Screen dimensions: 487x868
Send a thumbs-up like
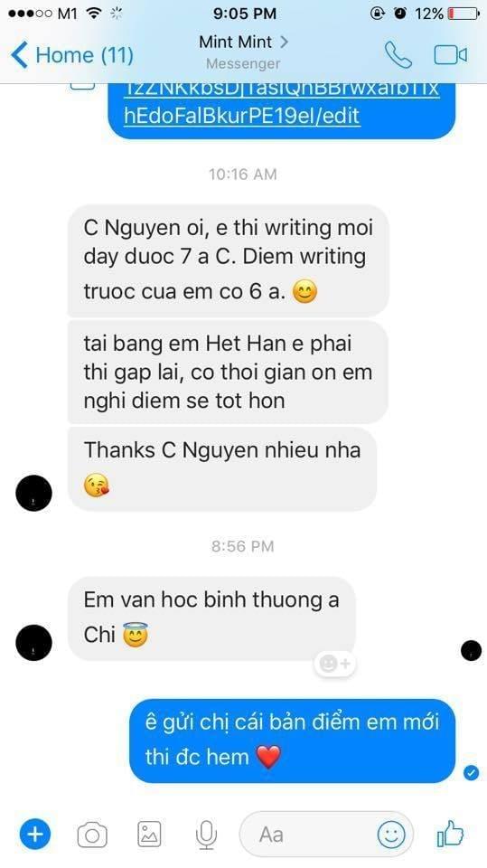click(450, 833)
